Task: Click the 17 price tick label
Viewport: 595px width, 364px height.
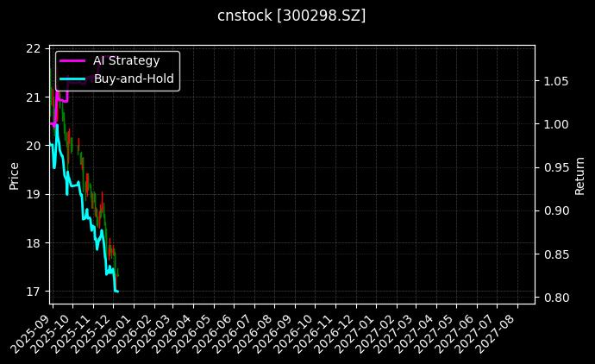Action: click(33, 292)
